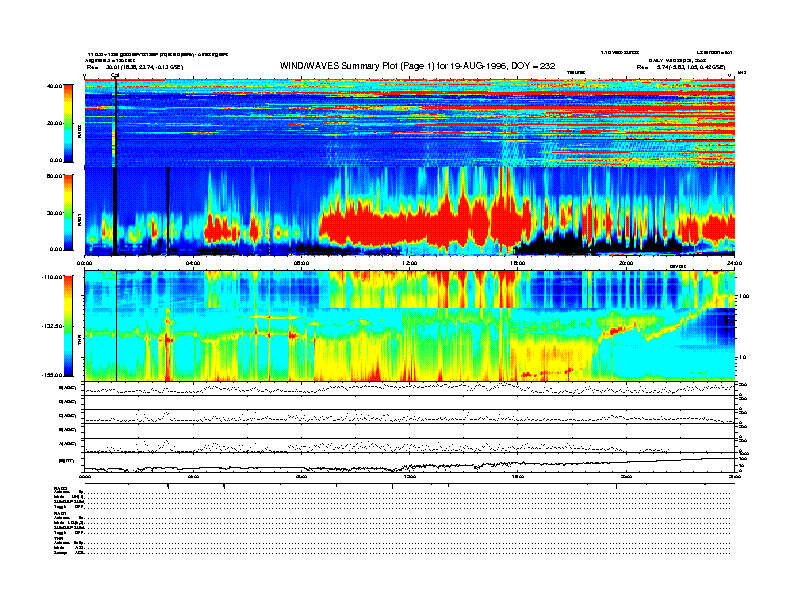This screenshot has height=612, width=792.
Task: Click the 16:00 time label below RAD1 spectrogram
Action: (518, 263)
